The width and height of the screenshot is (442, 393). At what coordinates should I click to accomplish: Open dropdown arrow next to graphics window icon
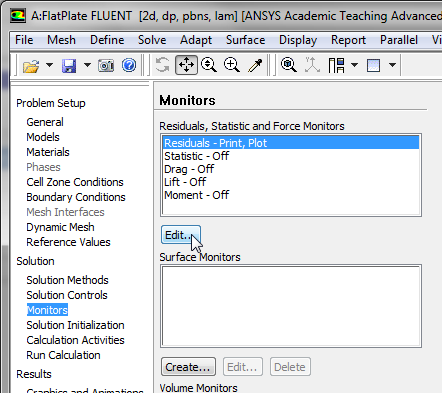[x=393, y=65]
